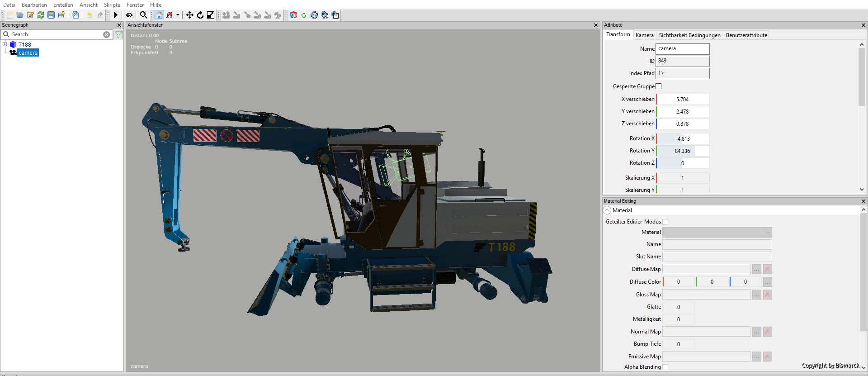Toggle the Gesperrte Gruppe checkbox
This screenshot has height=376, width=868.
tap(659, 86)
